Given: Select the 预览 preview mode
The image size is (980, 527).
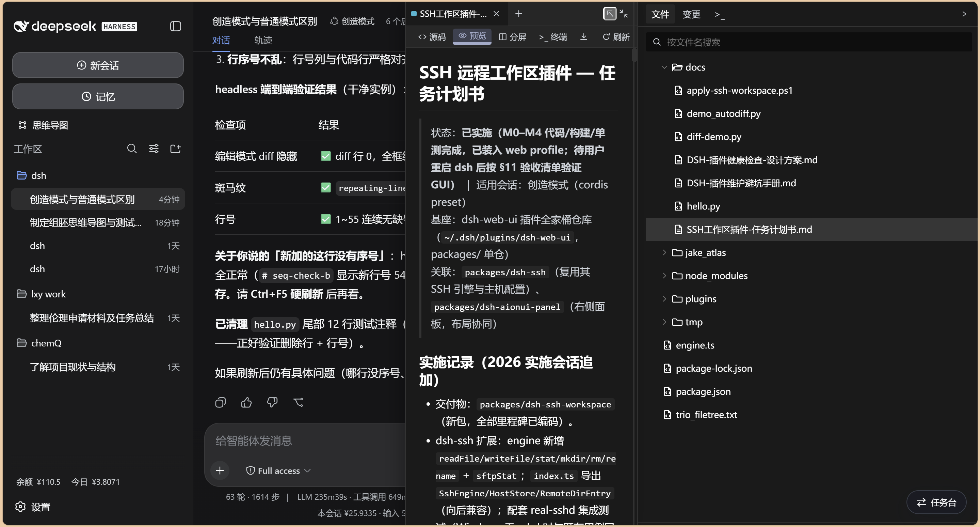Looking at the screenshot, I should (x=472, y=36).
